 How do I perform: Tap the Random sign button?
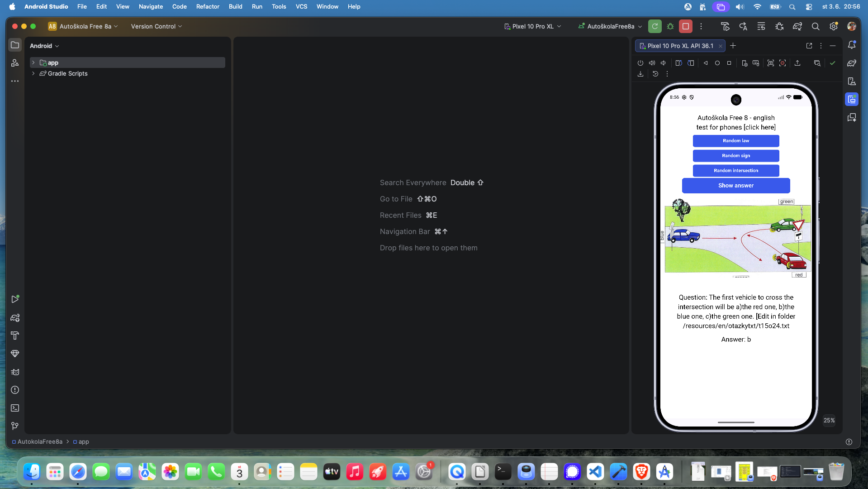pos(736,156)
